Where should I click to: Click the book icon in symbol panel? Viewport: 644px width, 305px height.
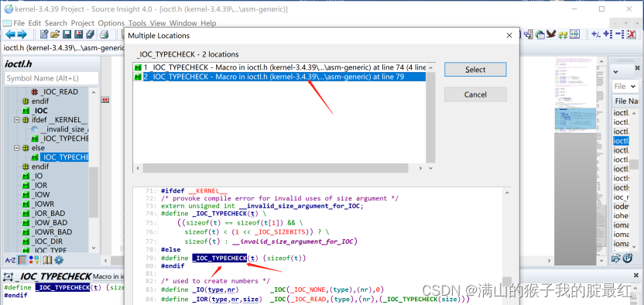(x=48, y=260)
